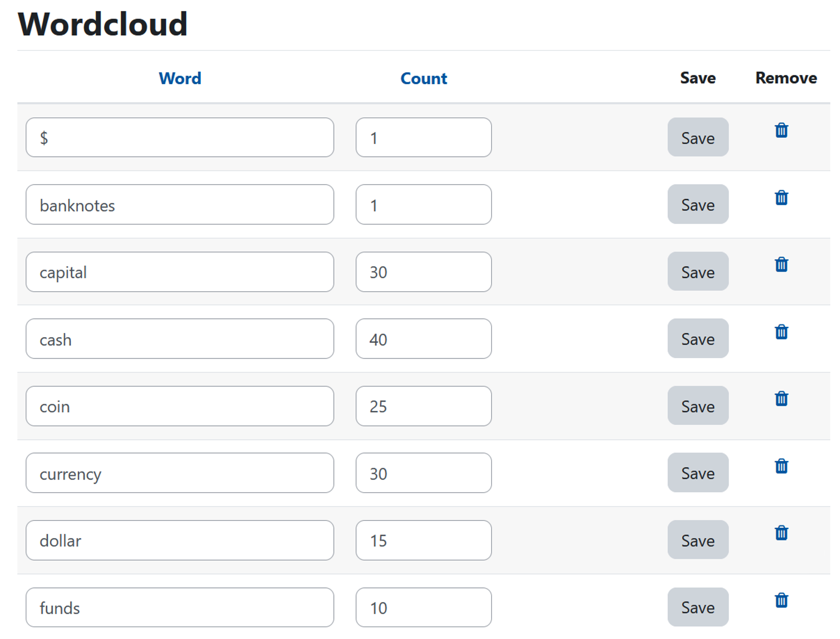Save the 'funds' word entry
This screenshot has height=639, width=840.
coord(697,607)
